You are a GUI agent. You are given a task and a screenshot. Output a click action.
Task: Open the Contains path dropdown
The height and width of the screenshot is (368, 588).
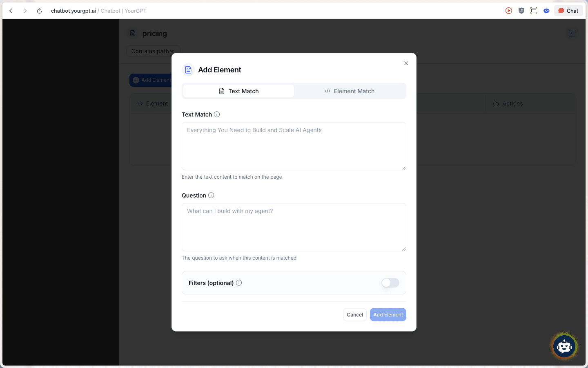pyautogui.click(x=153, y=51)
